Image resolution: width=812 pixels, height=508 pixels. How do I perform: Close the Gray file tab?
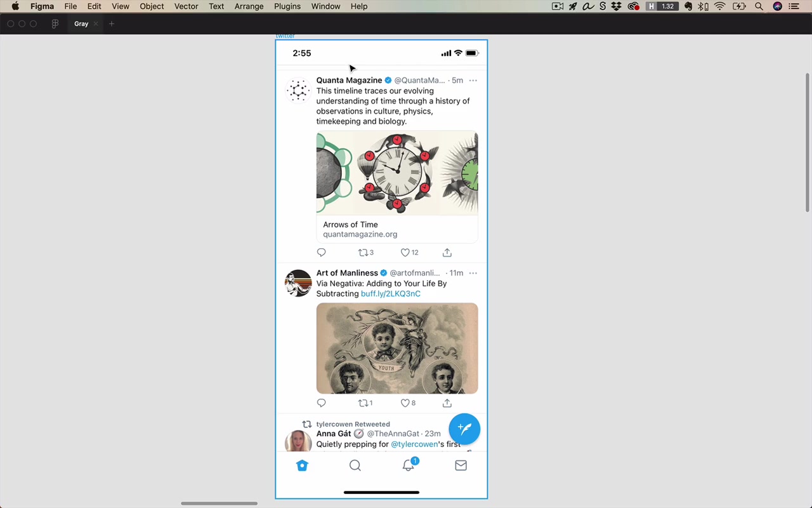96,23
